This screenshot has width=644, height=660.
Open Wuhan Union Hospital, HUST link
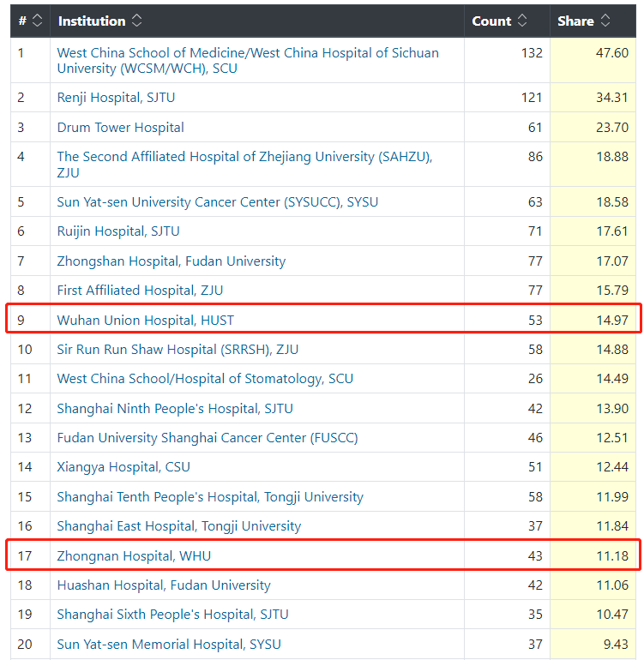point(145,321)
